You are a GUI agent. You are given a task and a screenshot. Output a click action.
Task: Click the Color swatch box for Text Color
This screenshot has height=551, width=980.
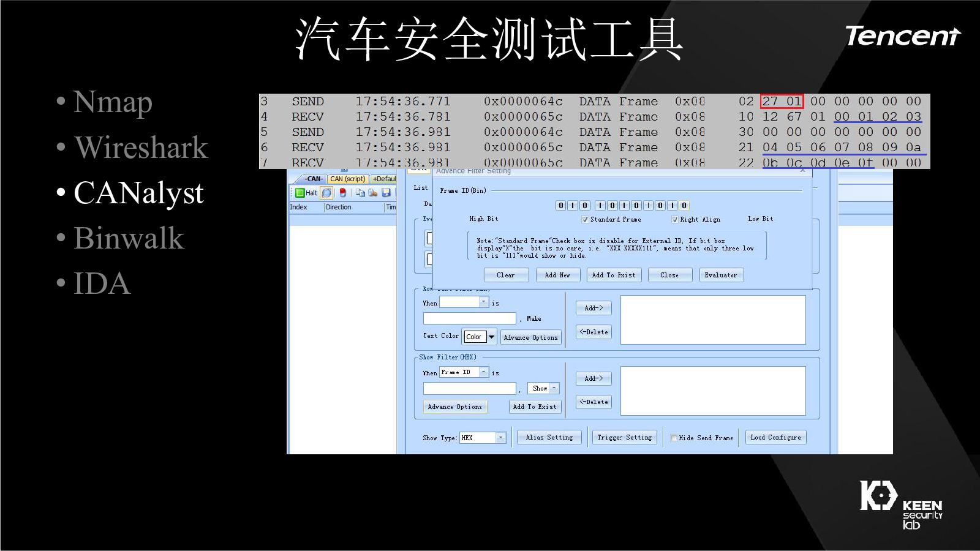475,337
